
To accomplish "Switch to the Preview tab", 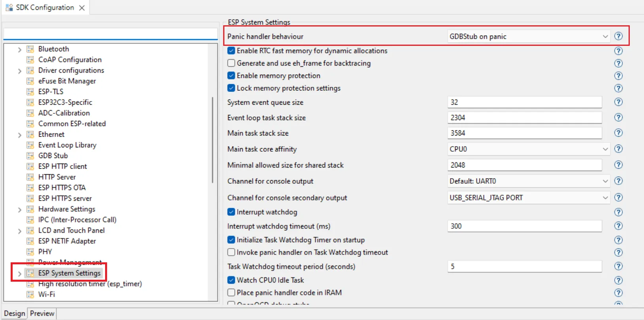I will tap(42, 313).
